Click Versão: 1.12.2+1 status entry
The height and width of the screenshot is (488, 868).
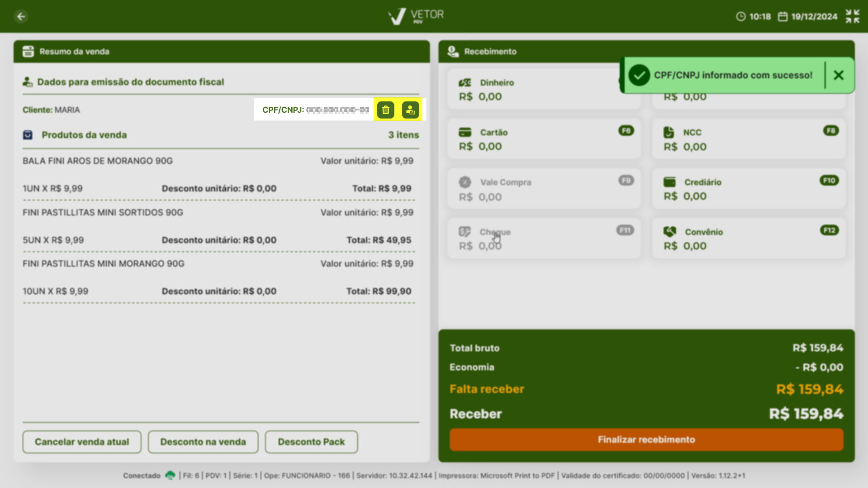(718, 475)
